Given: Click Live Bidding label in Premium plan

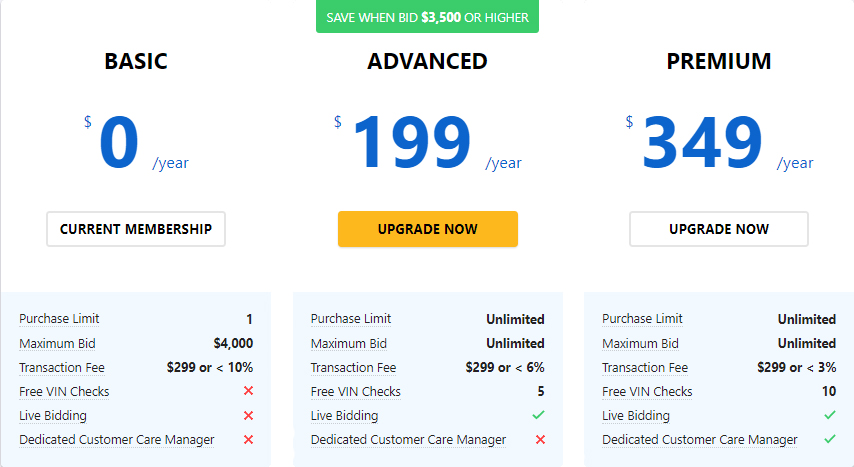Looking at the screenshot, I should click(x=636, y=415).
